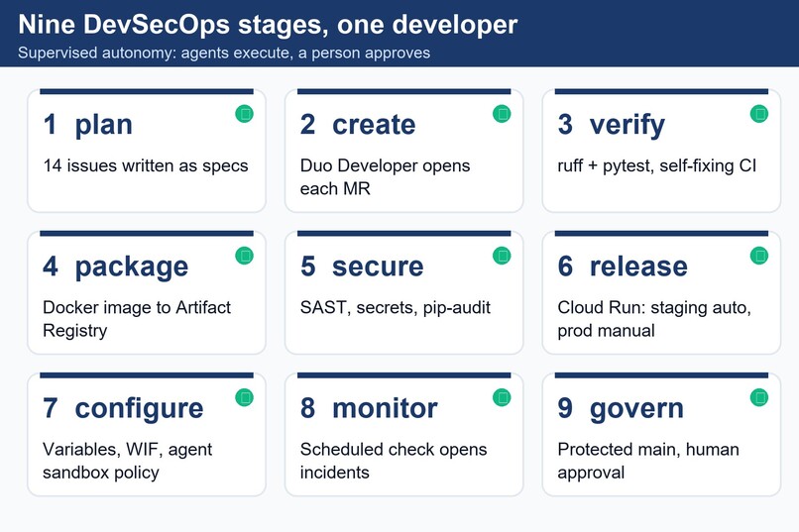Click 'Cloud Run: staging auto, prod manual' text

tap(654, 319)
